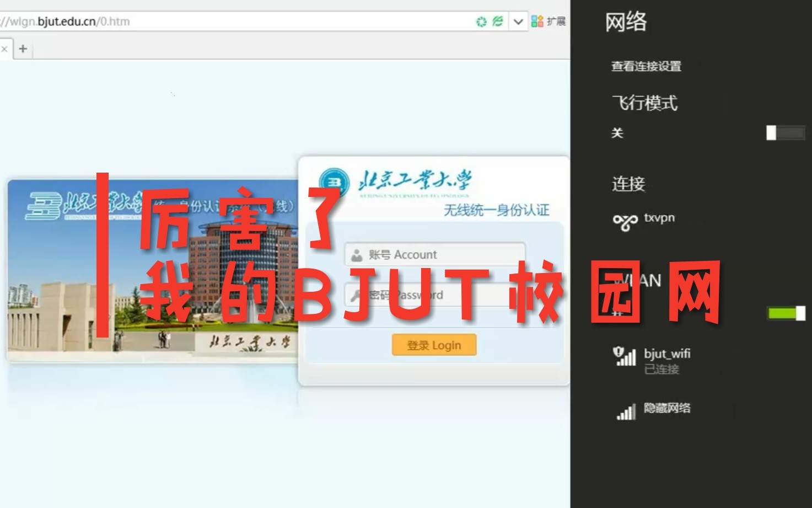Screen dimensions: 812x508
Task: Click the green refresh icon in address bar
Action: click(x=481, y=22)
